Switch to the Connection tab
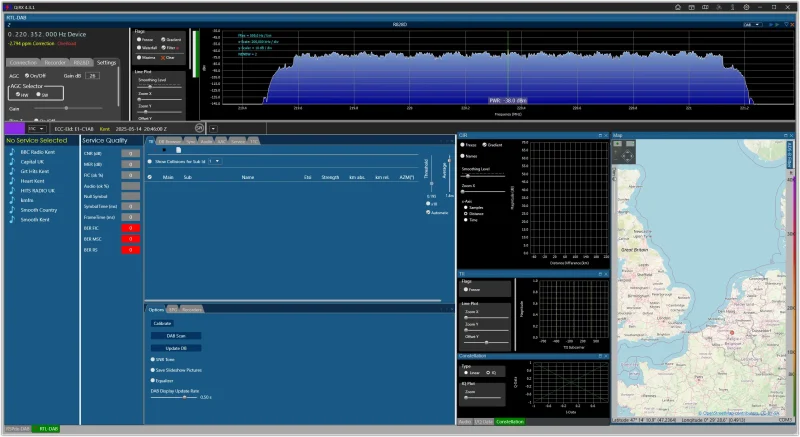The image size is (800, 437). pyautogui.click(x=22, y=62)
